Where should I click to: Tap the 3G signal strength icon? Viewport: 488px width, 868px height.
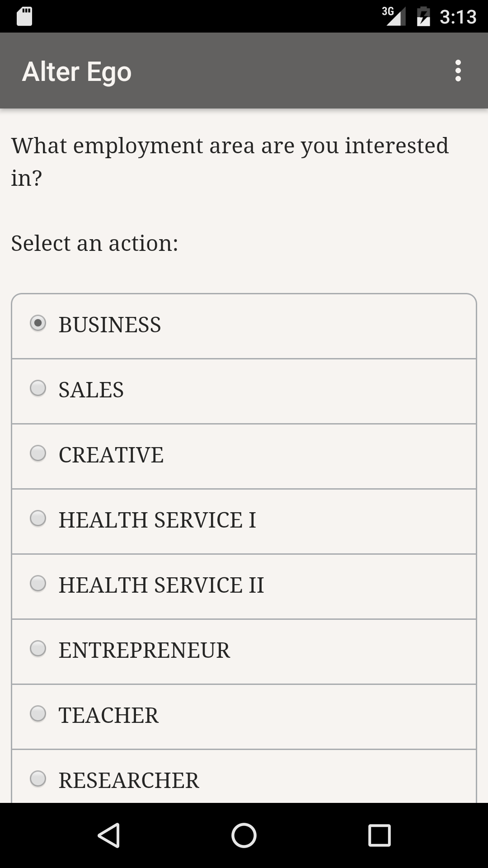click(394, 16)
